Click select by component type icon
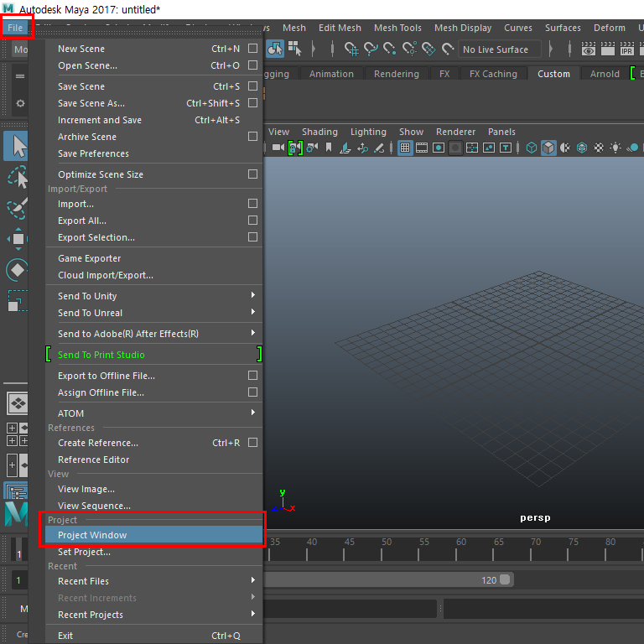The image size is (644, 644). tap(275, 49)
